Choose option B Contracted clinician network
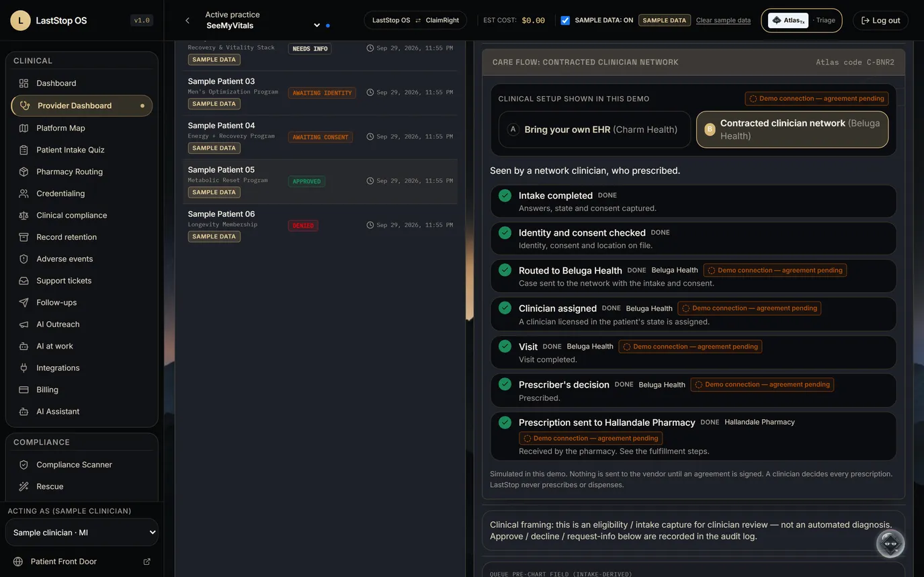924x577 pixels. (x=792, y=130)
